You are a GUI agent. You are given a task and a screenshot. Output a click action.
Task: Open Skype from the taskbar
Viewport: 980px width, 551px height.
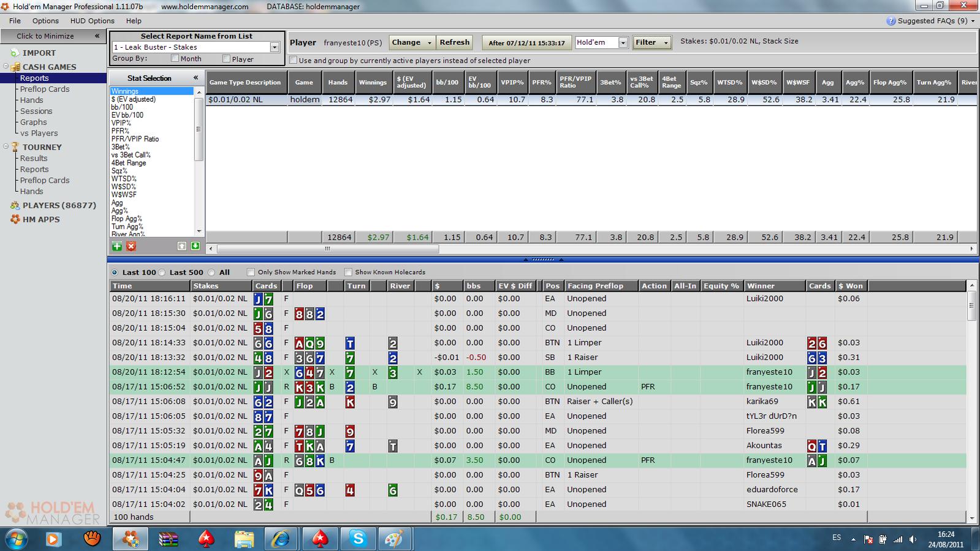[x=358, y=539]
